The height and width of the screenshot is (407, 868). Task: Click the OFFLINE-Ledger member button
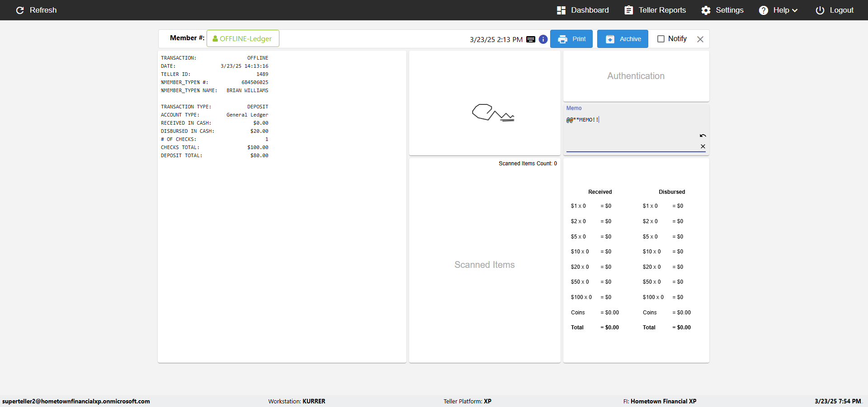coord(243,38)
